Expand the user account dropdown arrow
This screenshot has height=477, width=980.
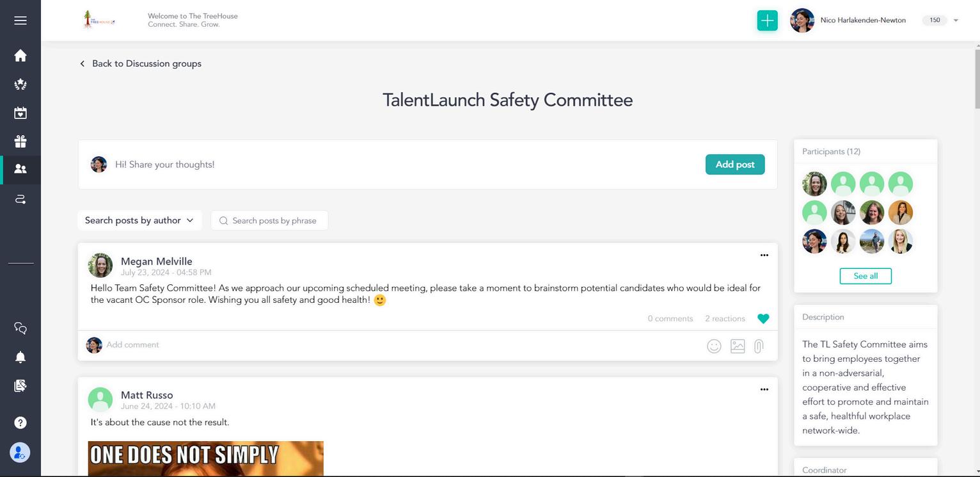pyautogui.click(x=956, y=20)
